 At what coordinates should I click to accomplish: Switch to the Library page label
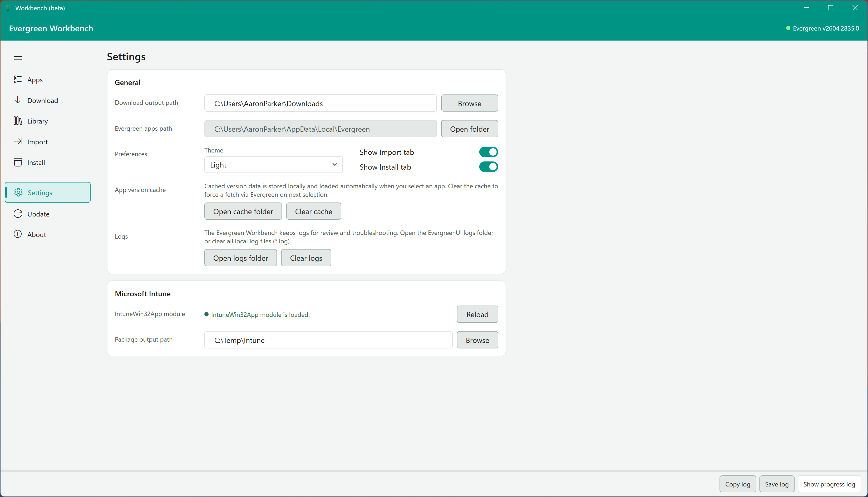pos(38,121)
